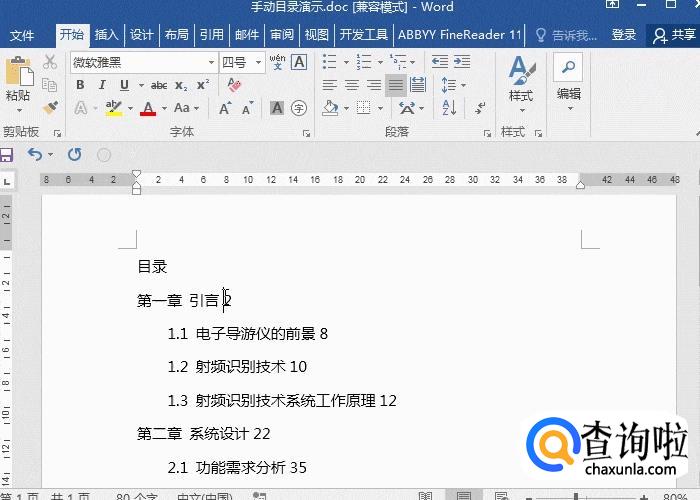Open the paragraph dialog launcher
This screenshot has height=500, width=700.
pyautogui.click(x=487, y=133)
